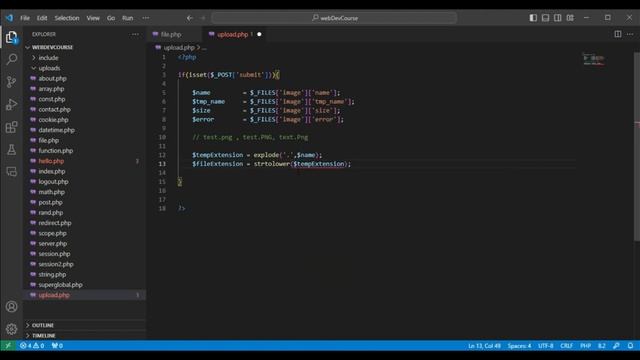Click the PHP version 8.2 status item
The width and height of the screenshot is (640, 360).
tap(602, 346)
